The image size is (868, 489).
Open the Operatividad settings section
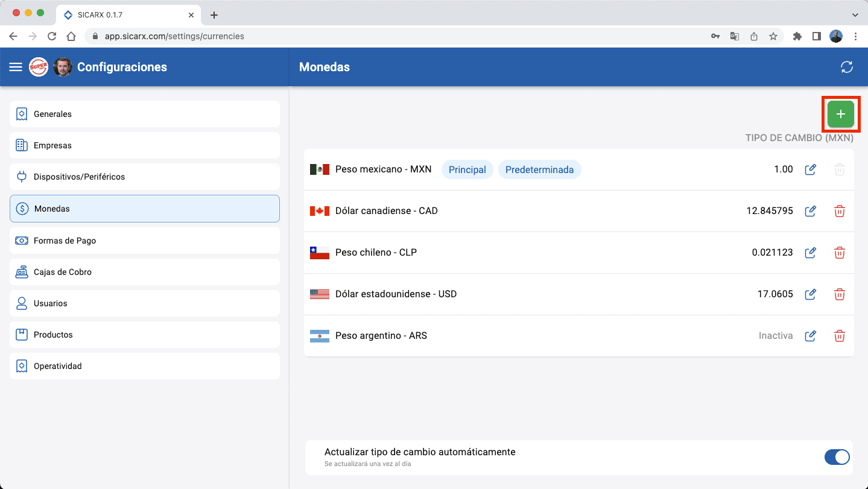pos(144,365)
